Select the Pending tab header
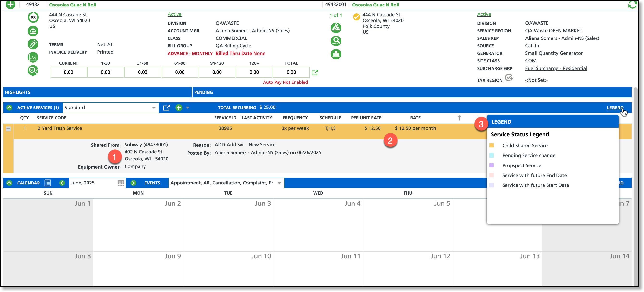This screenshot has width=644, height=292. (203, 92)
